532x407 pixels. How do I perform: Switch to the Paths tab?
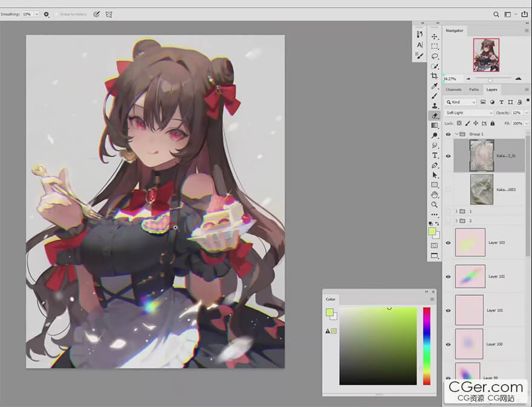coord(473,89)
